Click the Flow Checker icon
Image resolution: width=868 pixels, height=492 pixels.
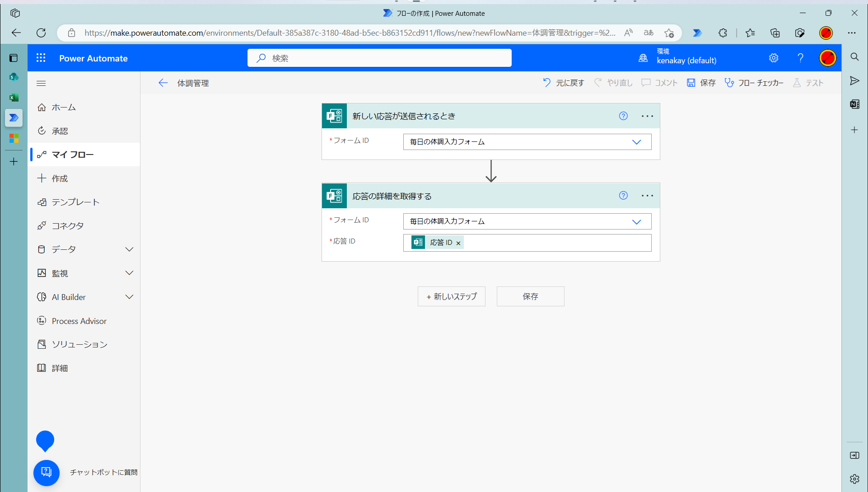coord(729,83)
